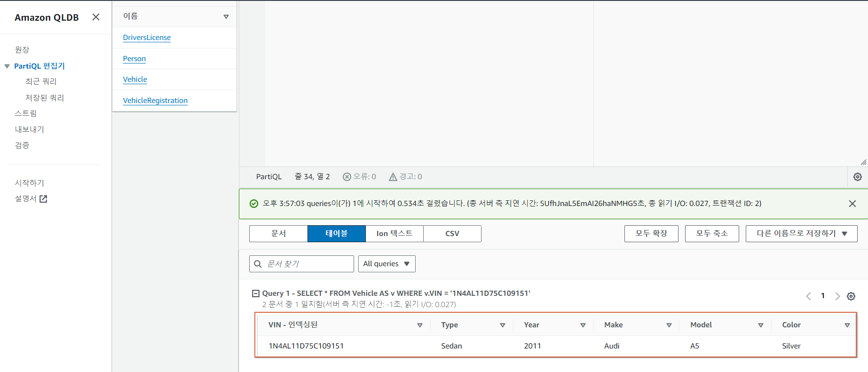Screen dimensions: 868x372
Task: Switch to the CSV tab
Action: tap(452, 234)
